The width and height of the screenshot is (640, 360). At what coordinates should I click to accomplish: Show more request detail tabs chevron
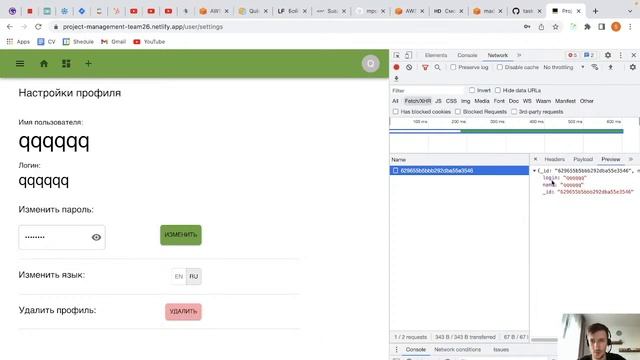point(631,159)
